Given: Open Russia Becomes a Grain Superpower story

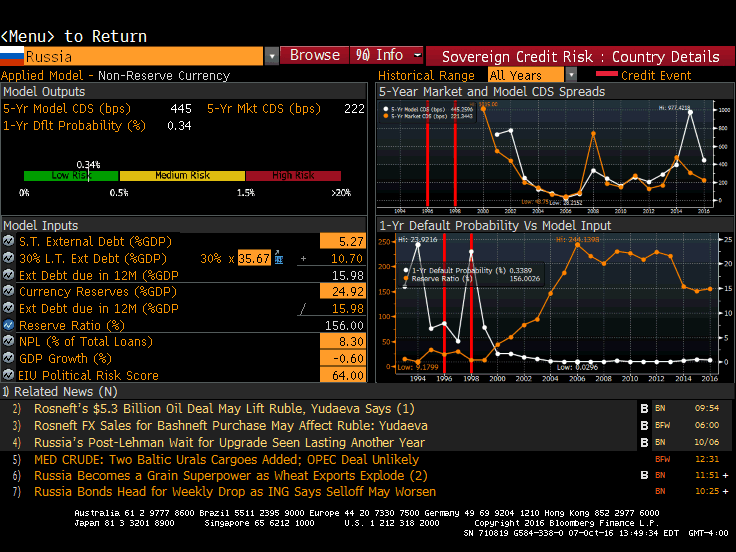Looking at the screenshot, I should [230, 475].
